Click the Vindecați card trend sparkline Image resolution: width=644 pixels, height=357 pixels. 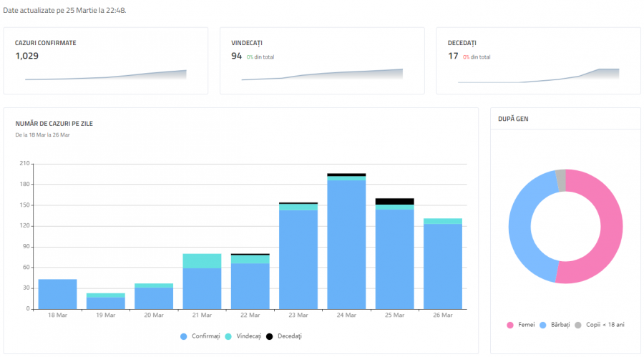pos(322,74)
